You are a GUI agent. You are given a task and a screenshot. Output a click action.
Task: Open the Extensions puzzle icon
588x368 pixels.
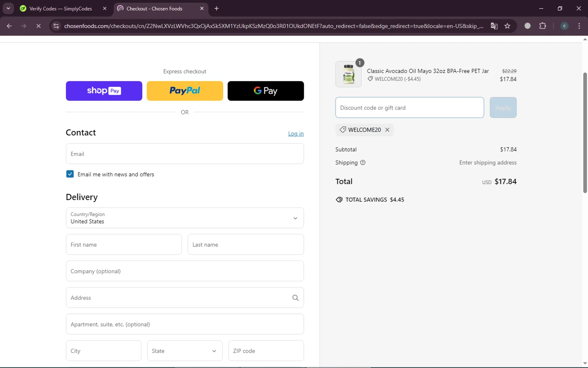(x=543, y=26)
